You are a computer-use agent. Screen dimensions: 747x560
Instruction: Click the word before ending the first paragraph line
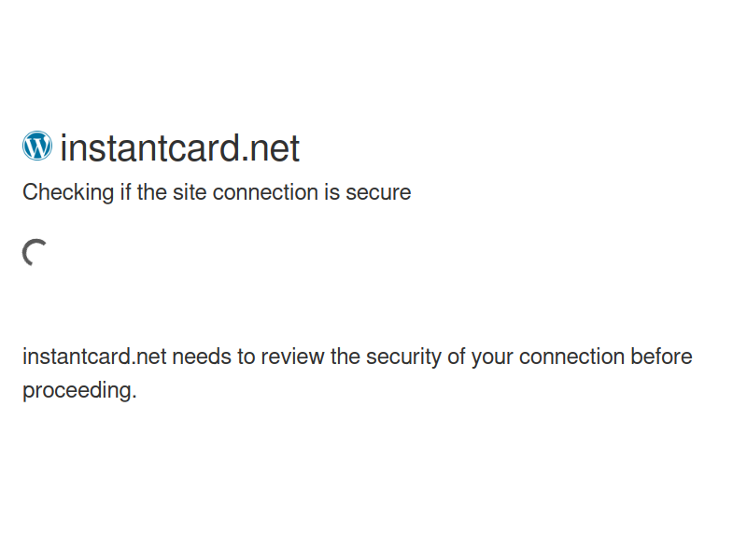pyautogui.click(x=661, y=357)
